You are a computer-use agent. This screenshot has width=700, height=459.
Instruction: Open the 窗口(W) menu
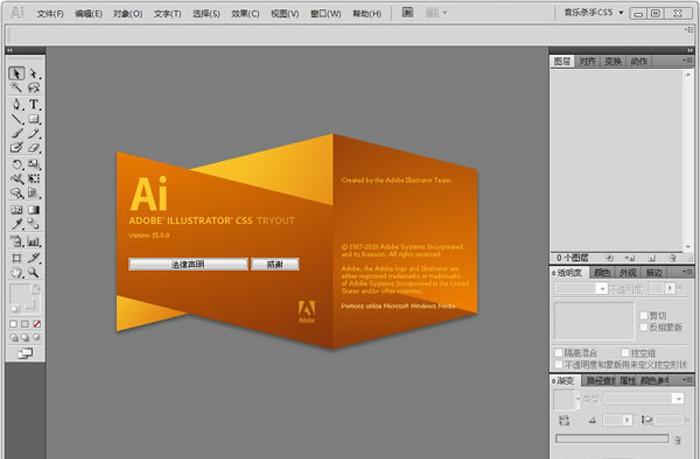coord(325,14)
